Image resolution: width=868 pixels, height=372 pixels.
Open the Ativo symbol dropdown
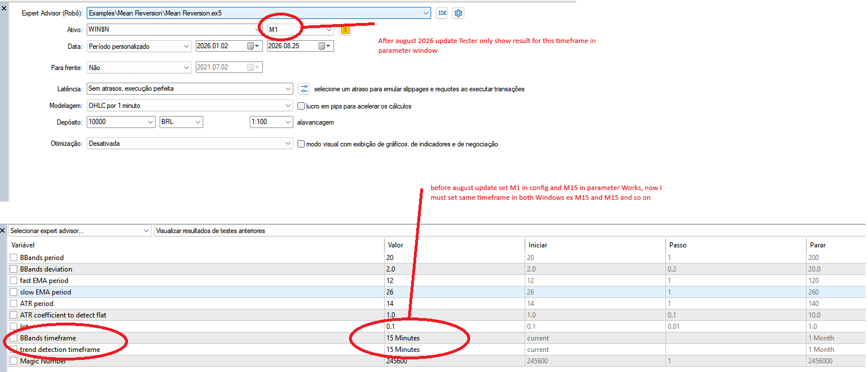click(257, 29)
